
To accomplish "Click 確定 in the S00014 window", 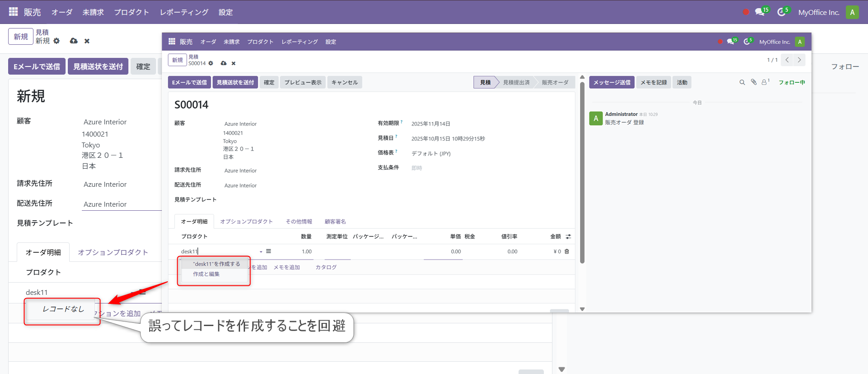I will [269, 82].
